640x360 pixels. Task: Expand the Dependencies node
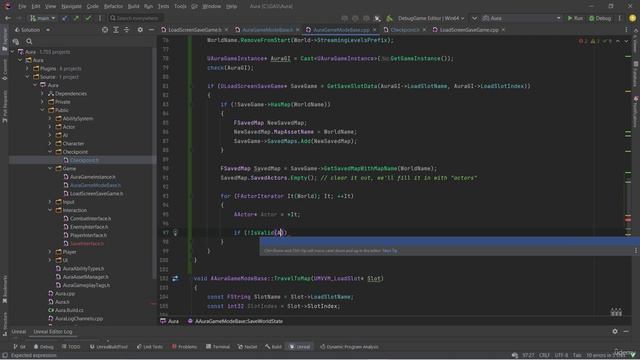pyautogui.click(x=42, y=93)
